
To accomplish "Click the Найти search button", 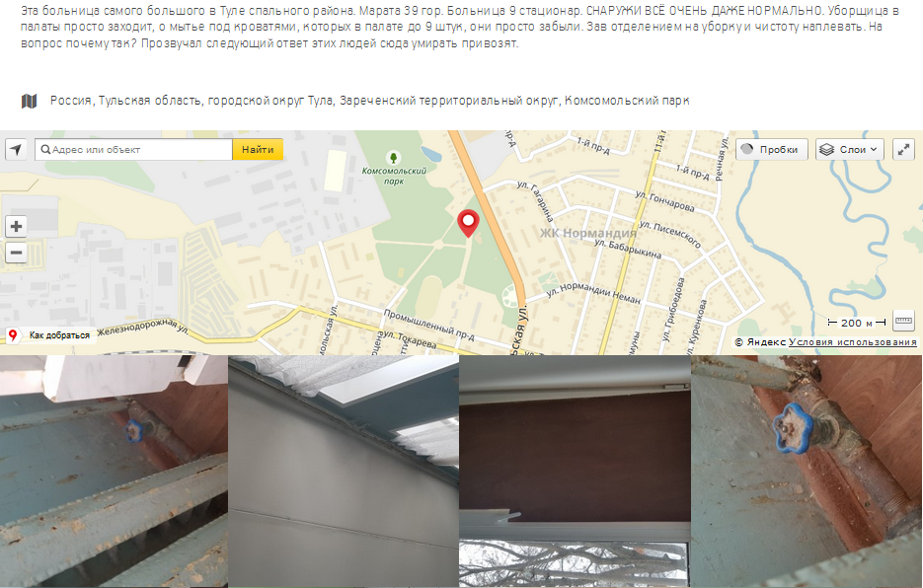I will tap(258, 150).
